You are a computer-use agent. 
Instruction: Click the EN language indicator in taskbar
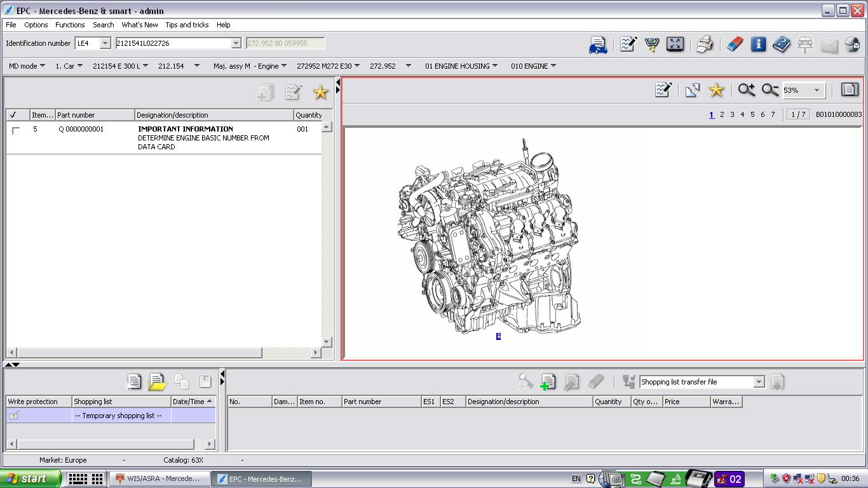click(576, 479)
